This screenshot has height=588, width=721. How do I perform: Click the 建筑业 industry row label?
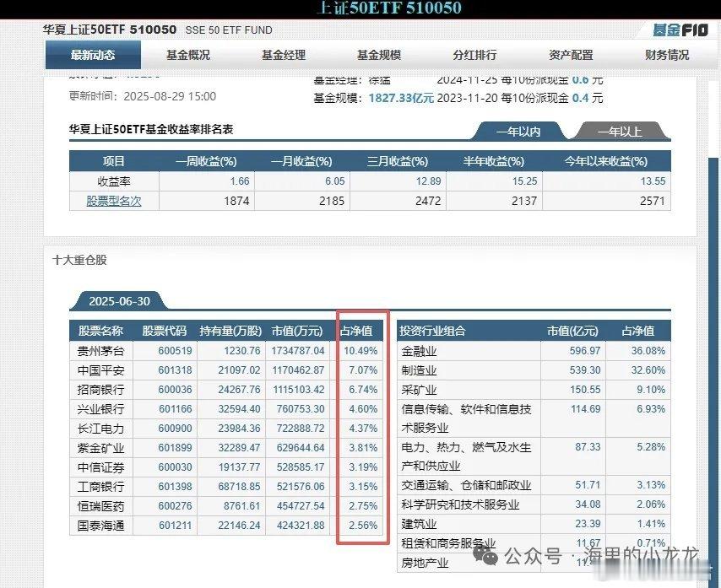(419, 524)
